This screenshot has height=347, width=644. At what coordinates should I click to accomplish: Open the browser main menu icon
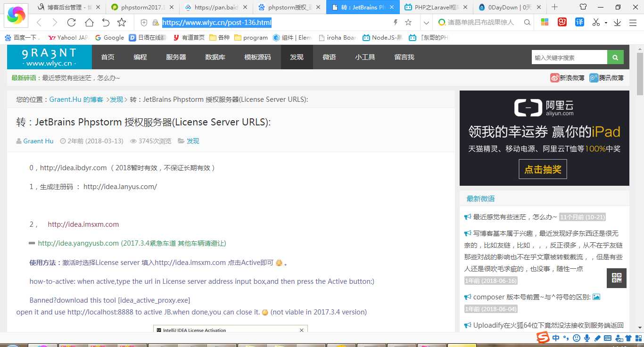click(x=633, y=23)
